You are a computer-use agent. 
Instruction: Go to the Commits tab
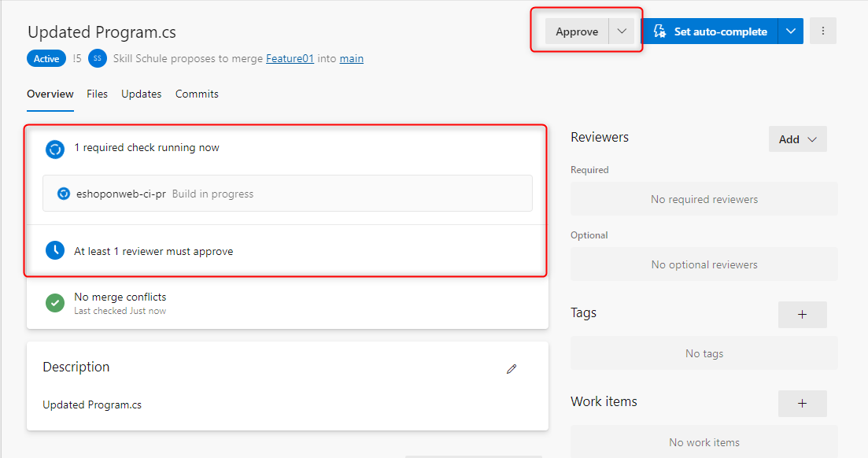pos(197,94)
